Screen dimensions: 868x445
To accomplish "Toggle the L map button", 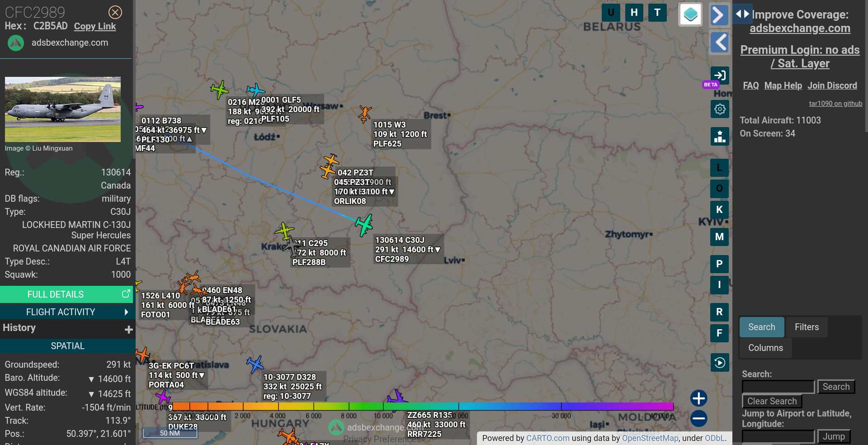I will coord(719,168).
